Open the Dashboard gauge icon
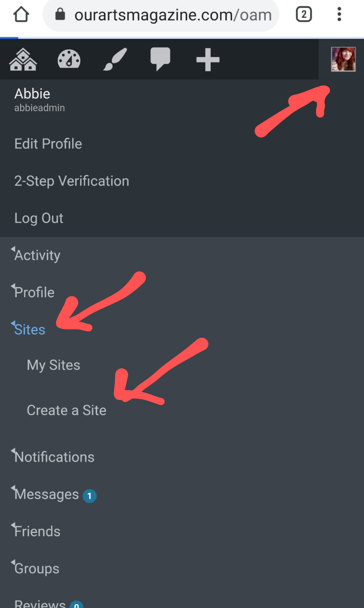This screenshot has width=364, height=608. pyautogui.click(x=69, y=59)
